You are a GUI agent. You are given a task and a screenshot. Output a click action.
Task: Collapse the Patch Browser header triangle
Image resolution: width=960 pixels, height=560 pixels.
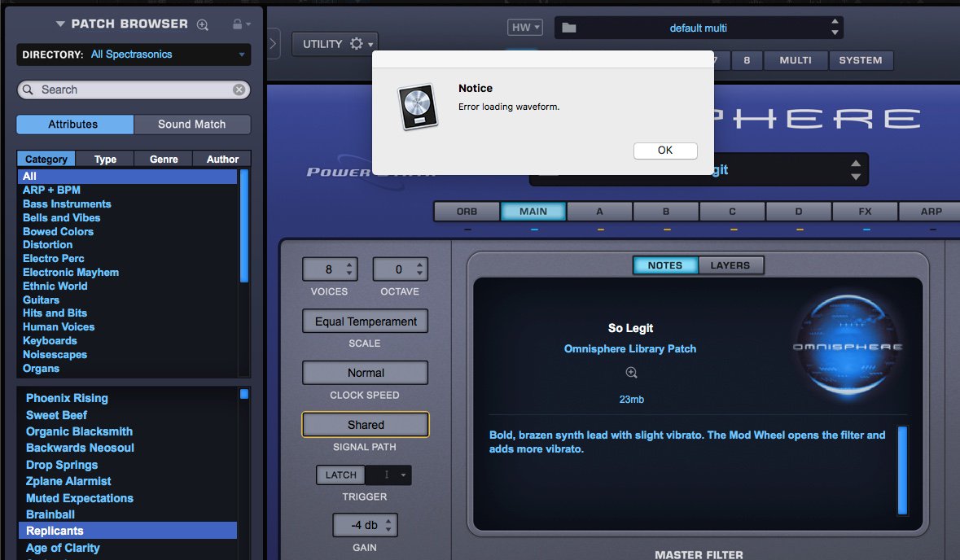[x=60, y=24]
